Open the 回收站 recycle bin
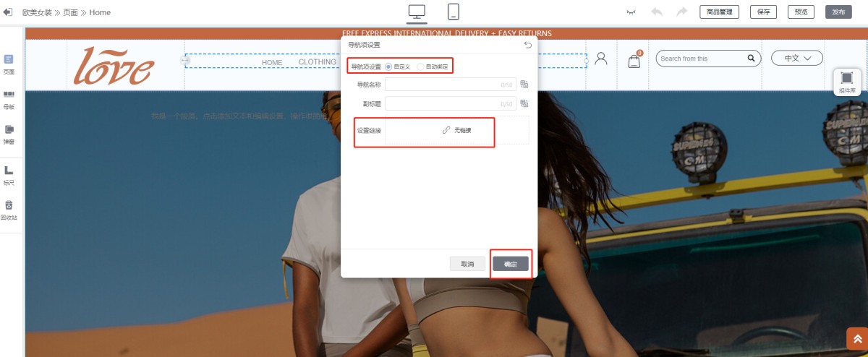The image size is (868, 357). [x=9, y=210]
